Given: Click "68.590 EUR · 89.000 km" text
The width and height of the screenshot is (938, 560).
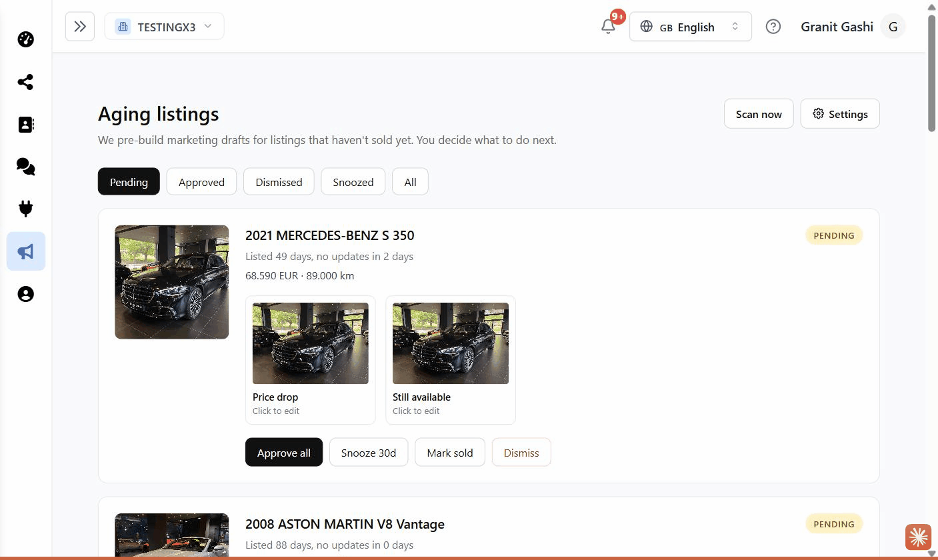Looking at the screenshot, I should click(300, 275).
